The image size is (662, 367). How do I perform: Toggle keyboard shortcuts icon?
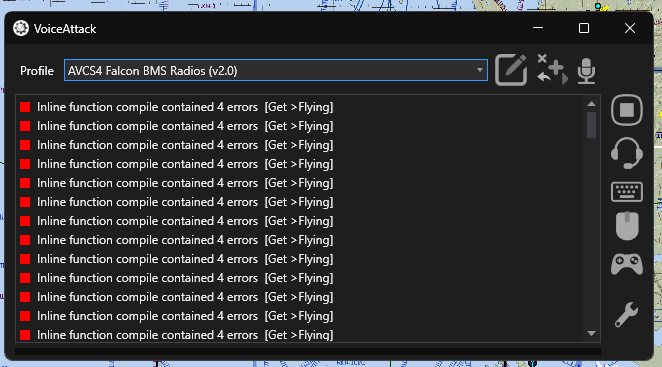[x=627, y=192]
